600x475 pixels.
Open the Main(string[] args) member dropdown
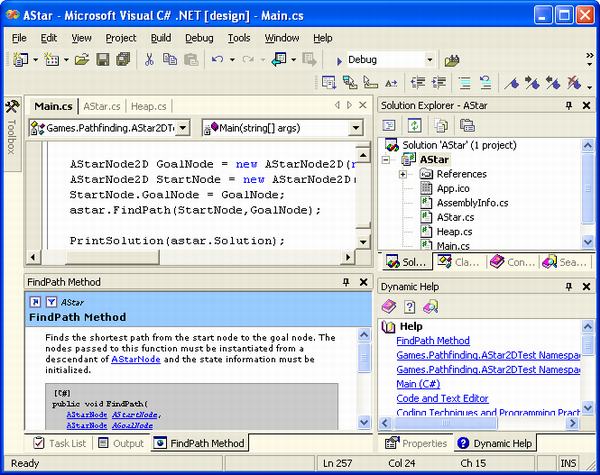point(356,128)
